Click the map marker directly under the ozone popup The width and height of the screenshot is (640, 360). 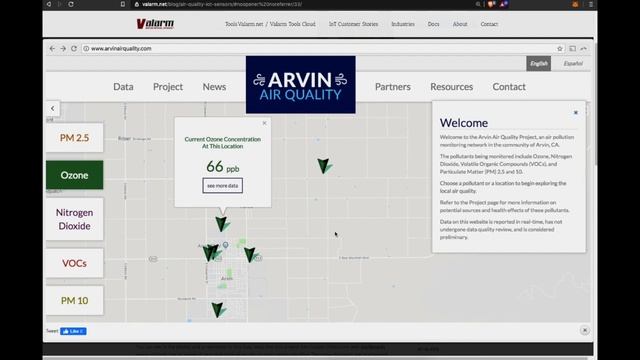[x=222, y=224]
